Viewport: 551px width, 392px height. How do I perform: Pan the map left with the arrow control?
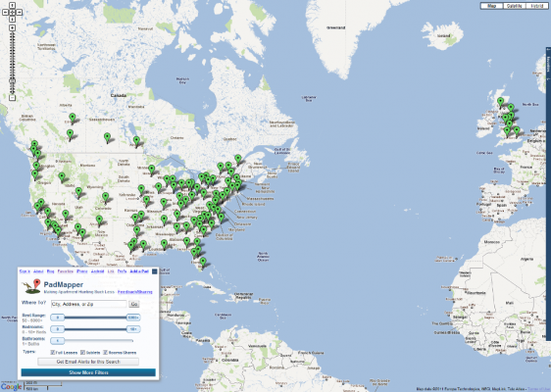click(x=6, y=13)
